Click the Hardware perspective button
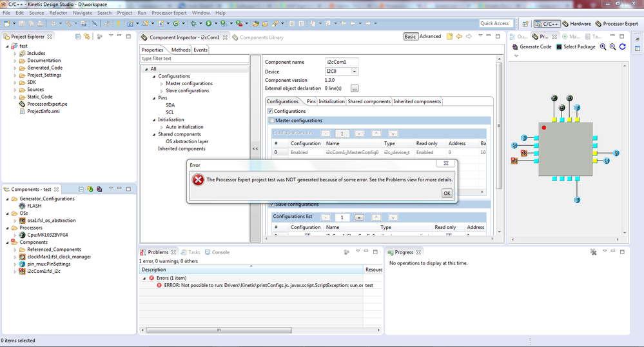 [577, 24]
